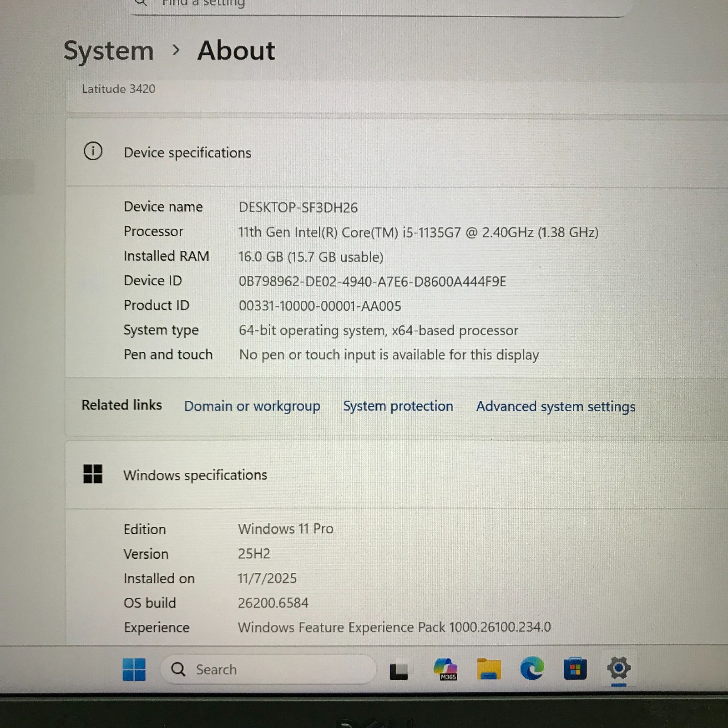Open Domain or workgroup link

pos(252,406)
